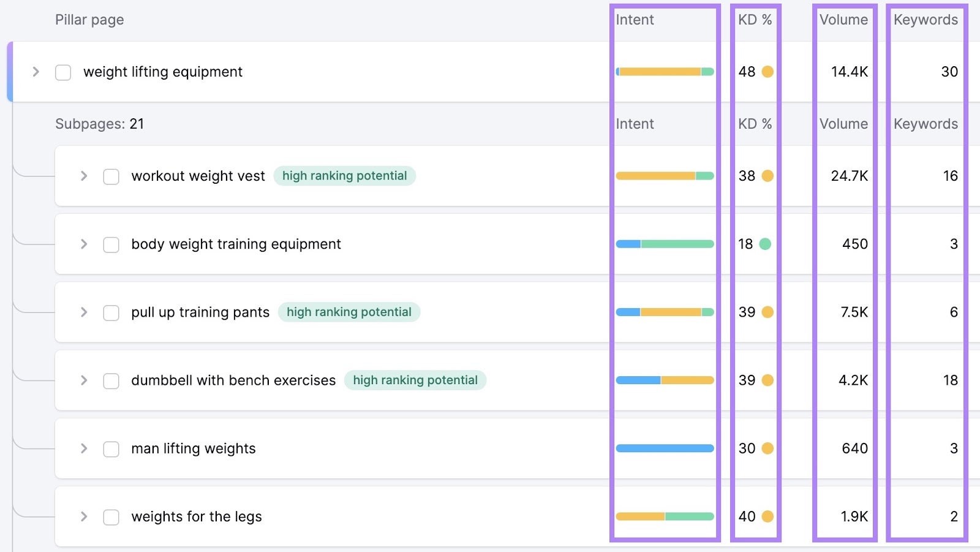Click the Subpages: 21 label

point(99,124)
